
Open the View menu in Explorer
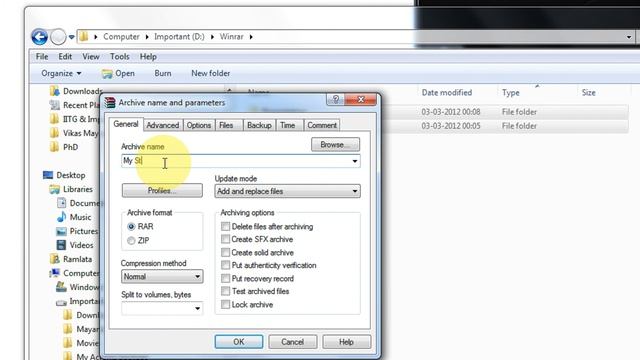91,57
